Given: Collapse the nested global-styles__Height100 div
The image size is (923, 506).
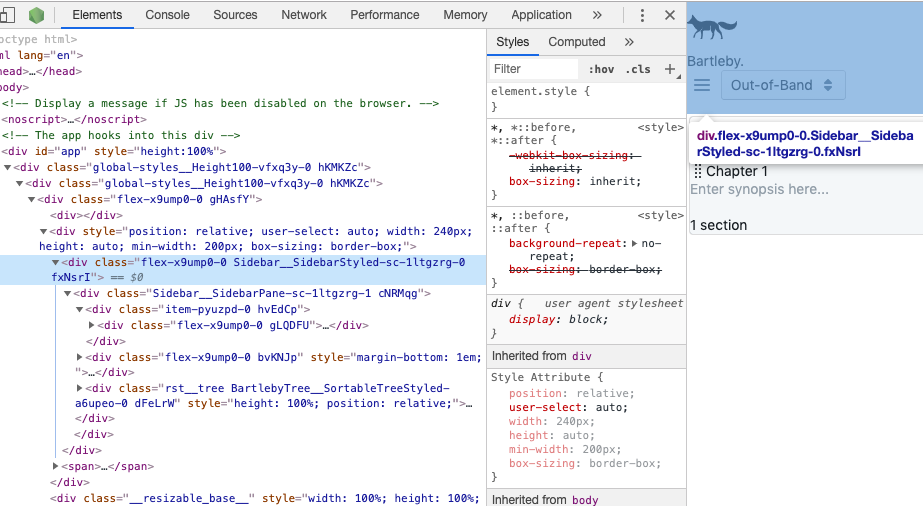Looking at the screenshot, I should [19, 184].
